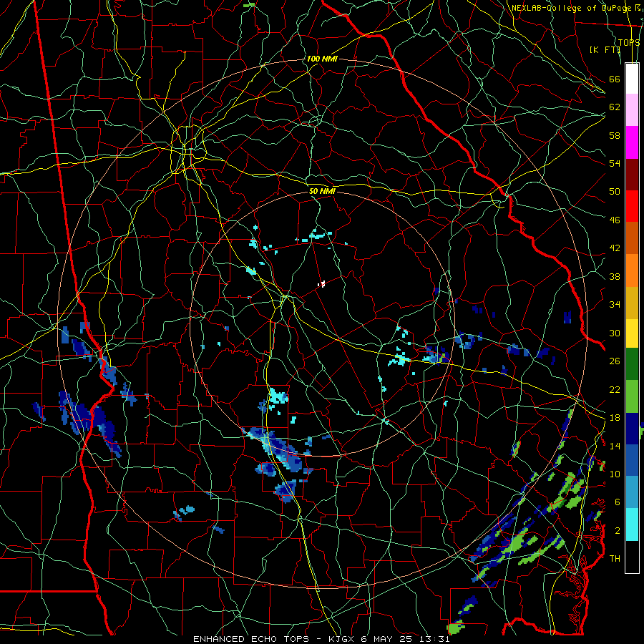
Task: Click the "18" value on the legend scale
Action: [615, 418]
